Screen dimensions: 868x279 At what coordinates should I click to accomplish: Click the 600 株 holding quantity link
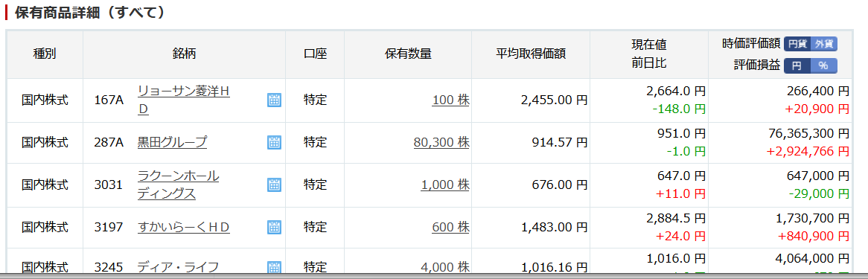(451, 227)
